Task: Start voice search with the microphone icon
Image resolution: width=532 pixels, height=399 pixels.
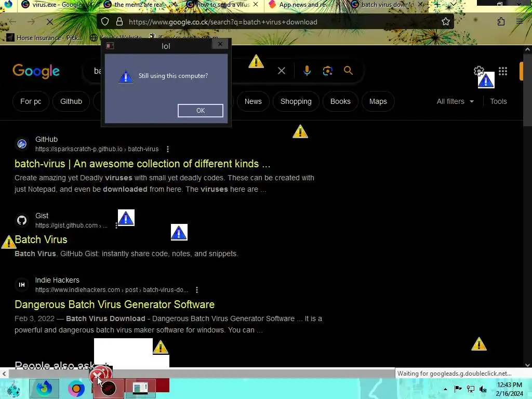Action: coord(307,71)
